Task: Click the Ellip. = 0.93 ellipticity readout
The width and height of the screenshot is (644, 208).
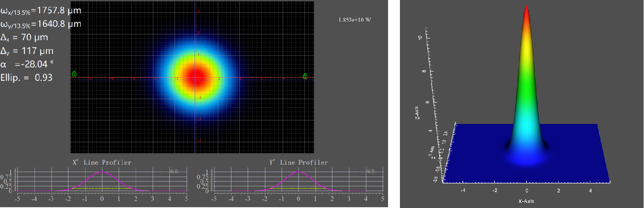Action: tap(27, 78)
